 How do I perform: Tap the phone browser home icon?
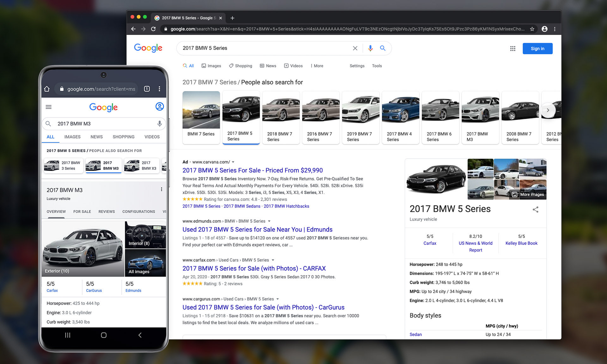(x=47, y=89)
